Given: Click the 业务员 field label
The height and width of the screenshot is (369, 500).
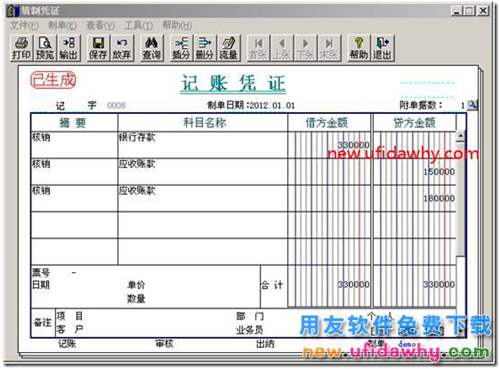Looking at the screenshot, I should click(x=250, y=330).
